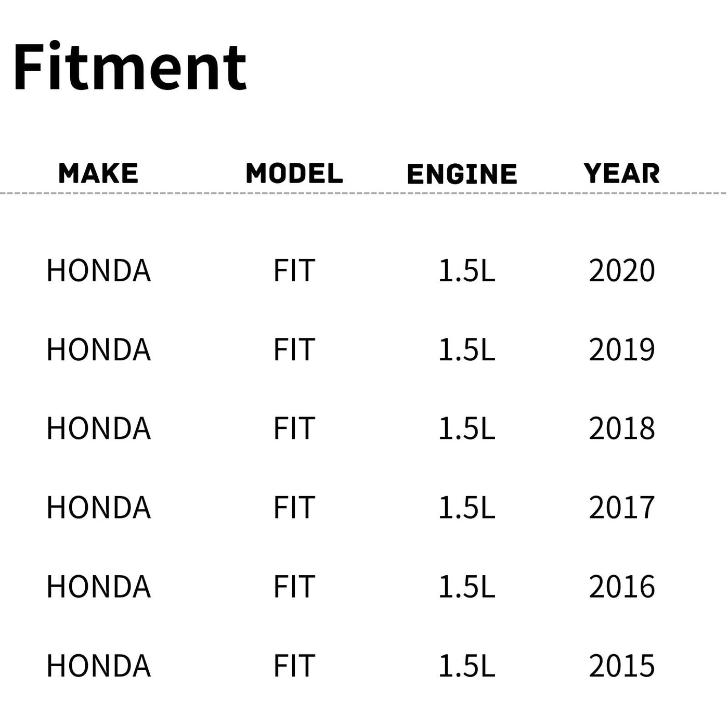Image resolution: width=728 pixels, height=728 pixels.
Task: Click HONDA in the 2017 row
Action: 98,508
